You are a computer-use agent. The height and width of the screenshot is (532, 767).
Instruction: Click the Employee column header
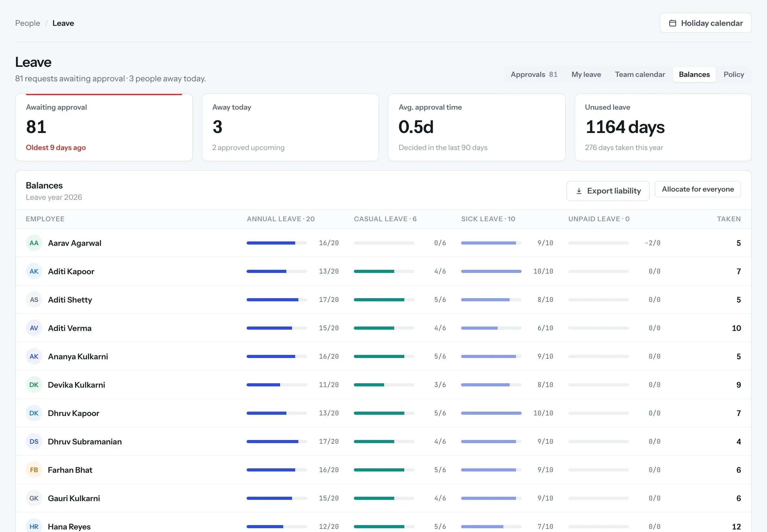coord(45,219)
